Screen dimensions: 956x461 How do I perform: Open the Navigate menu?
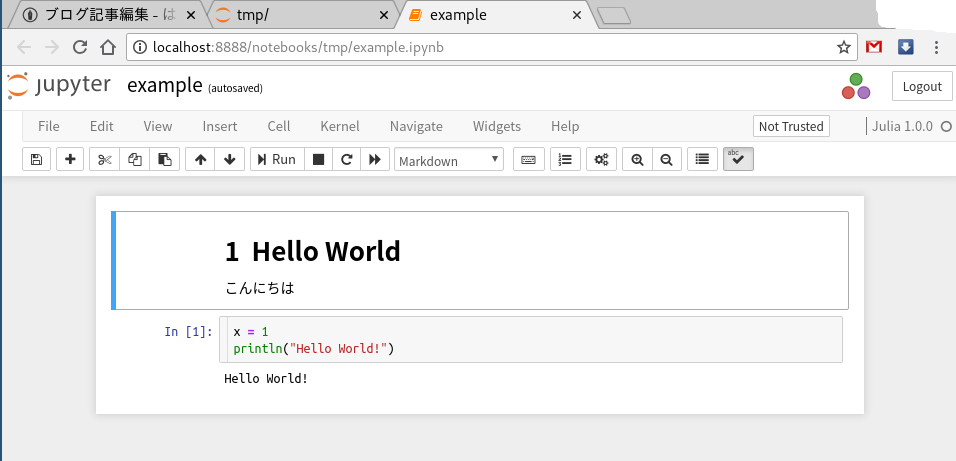click(416, 126)
